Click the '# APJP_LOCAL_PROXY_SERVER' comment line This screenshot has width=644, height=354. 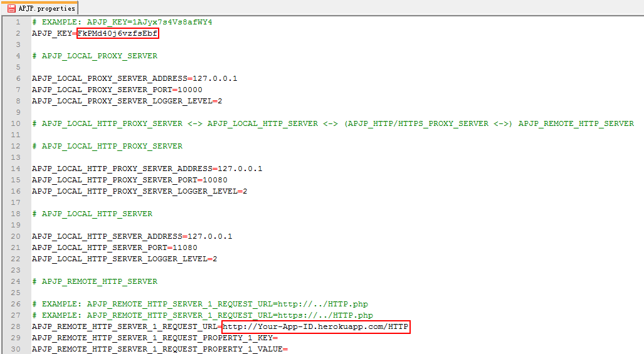tap(95, 56)
